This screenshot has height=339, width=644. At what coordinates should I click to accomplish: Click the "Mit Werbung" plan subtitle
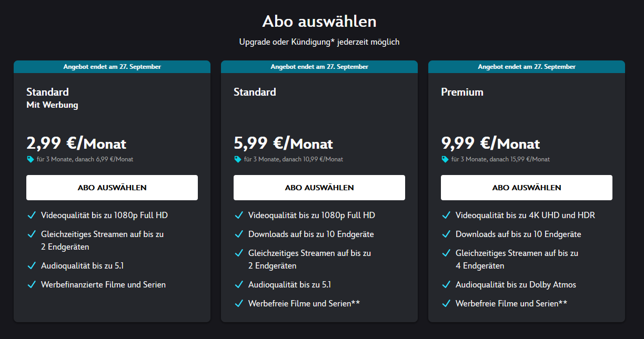click(52, 105)
